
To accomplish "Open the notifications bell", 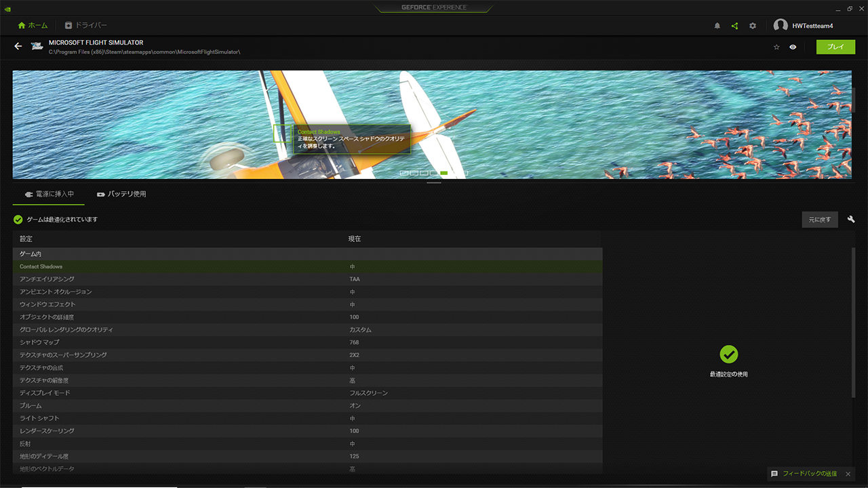I will pyautogui.click(x=717, y=26).
